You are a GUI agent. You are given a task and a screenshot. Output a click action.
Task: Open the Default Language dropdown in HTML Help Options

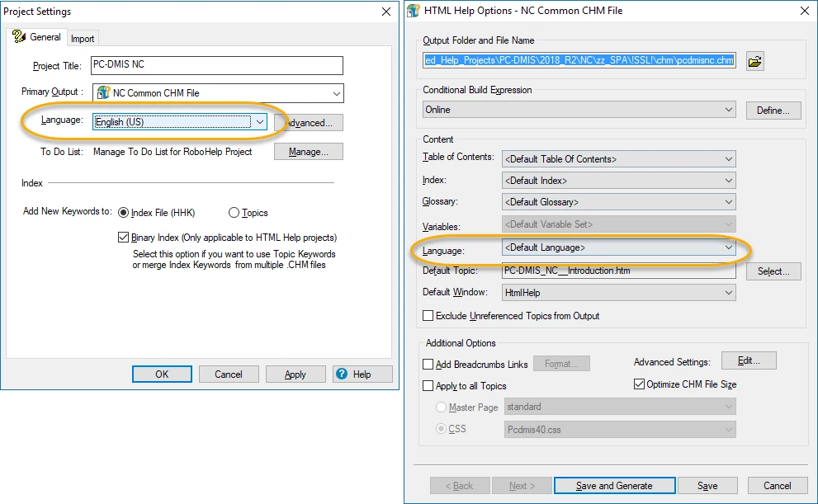point(619,247)
